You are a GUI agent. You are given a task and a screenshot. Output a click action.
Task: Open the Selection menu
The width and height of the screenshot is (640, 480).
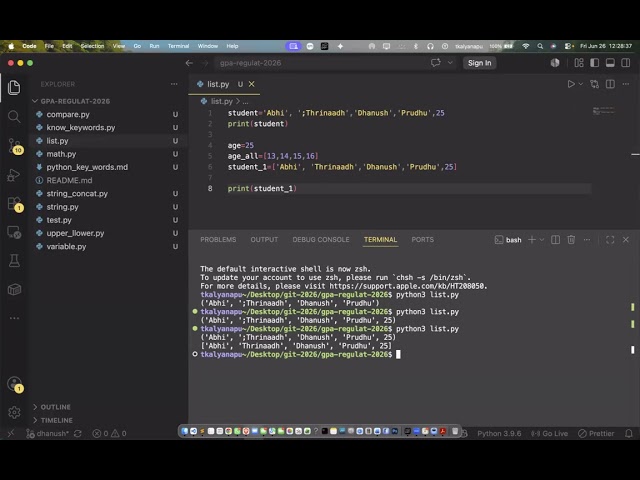coord(92,46)
